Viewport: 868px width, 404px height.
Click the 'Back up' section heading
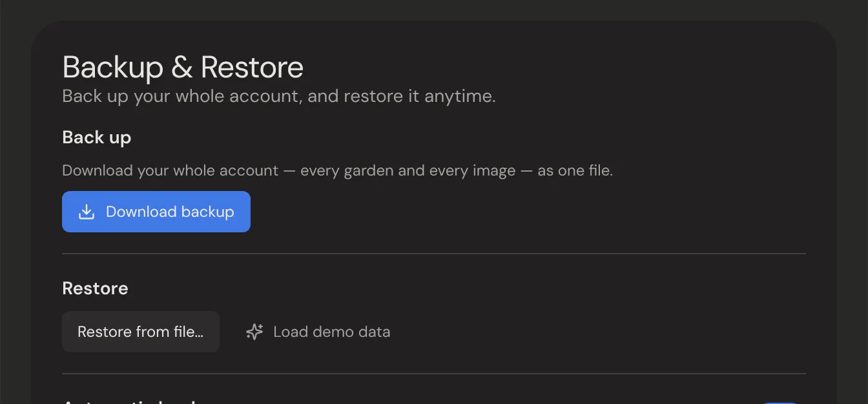[x=97, y=137]
